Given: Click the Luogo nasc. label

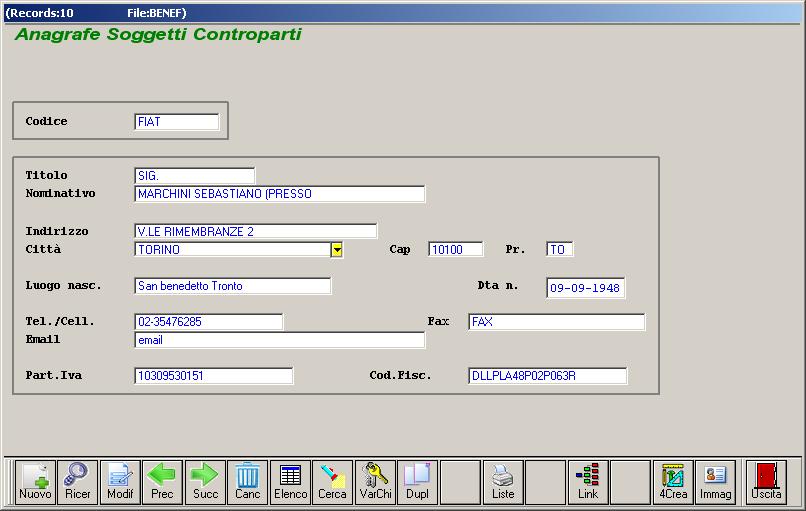Looking at the screenshot, I should (64, 285).
